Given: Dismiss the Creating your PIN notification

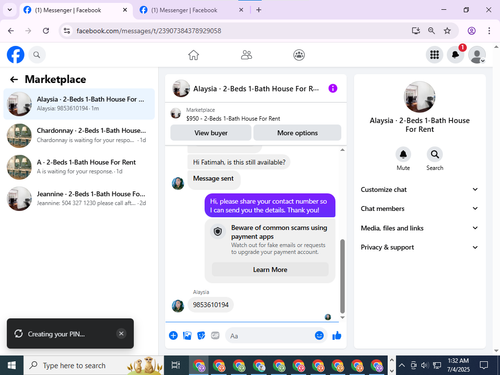Looking at the screenshot, I should coord(121,333).
